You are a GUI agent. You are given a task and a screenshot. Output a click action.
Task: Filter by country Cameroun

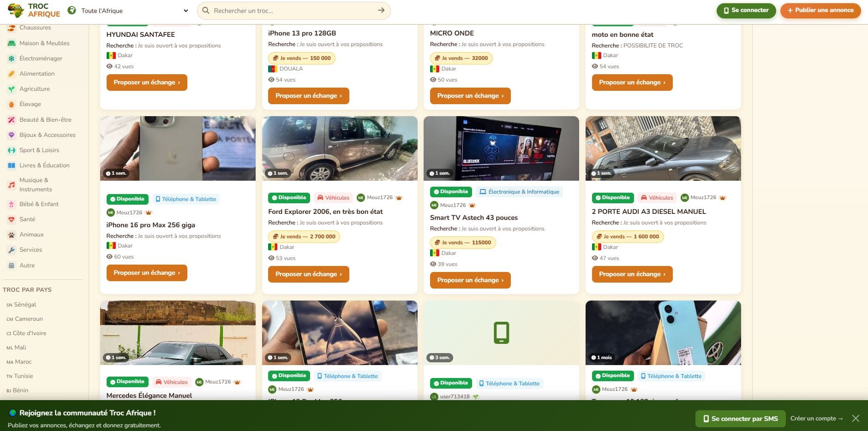point(24,319)
